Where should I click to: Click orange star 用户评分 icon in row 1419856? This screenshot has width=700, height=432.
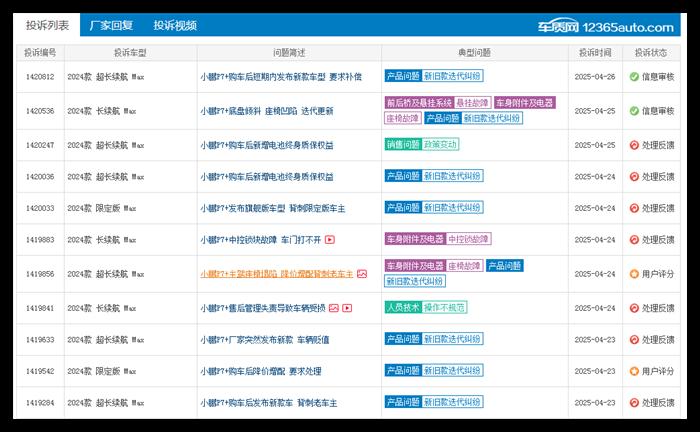(x=634, y=274)
